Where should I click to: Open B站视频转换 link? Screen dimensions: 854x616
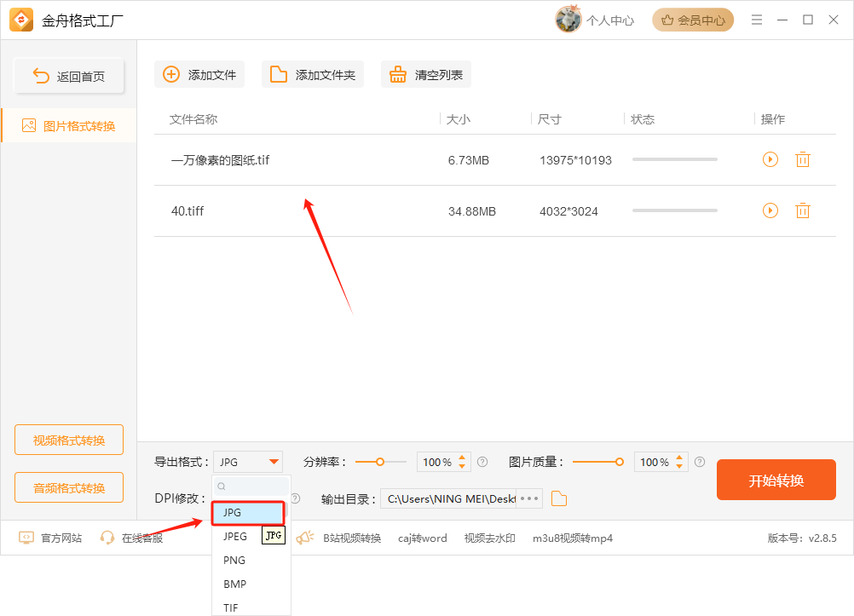pos(352,538)
